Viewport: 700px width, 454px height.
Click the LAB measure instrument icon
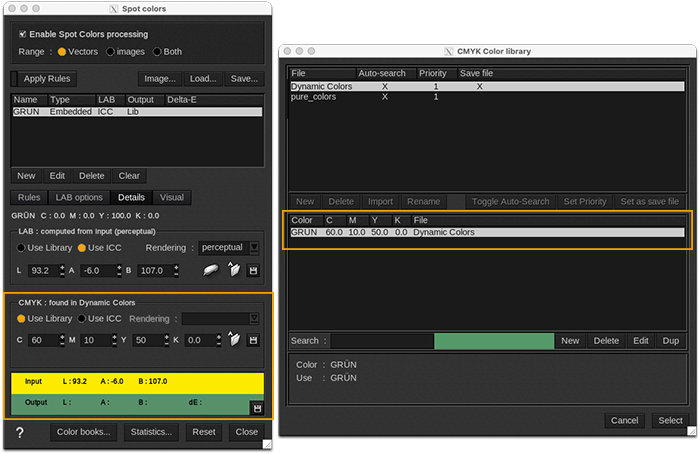coord(211,271)
